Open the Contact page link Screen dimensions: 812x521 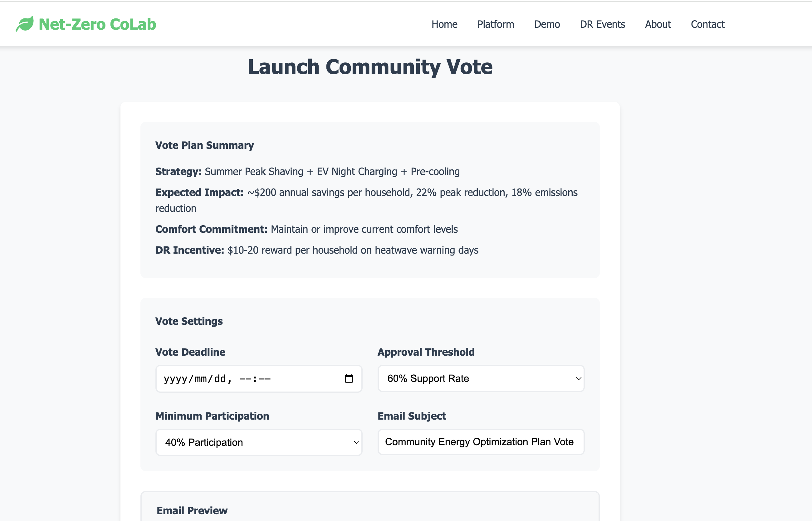point(707,24)
